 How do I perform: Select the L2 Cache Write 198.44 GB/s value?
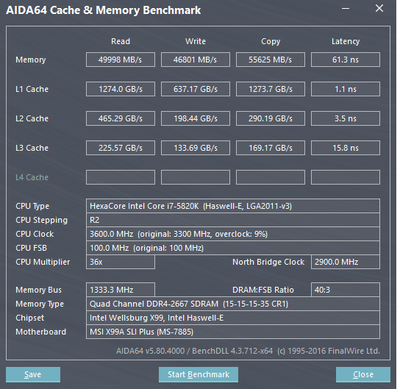click(195, 118)
